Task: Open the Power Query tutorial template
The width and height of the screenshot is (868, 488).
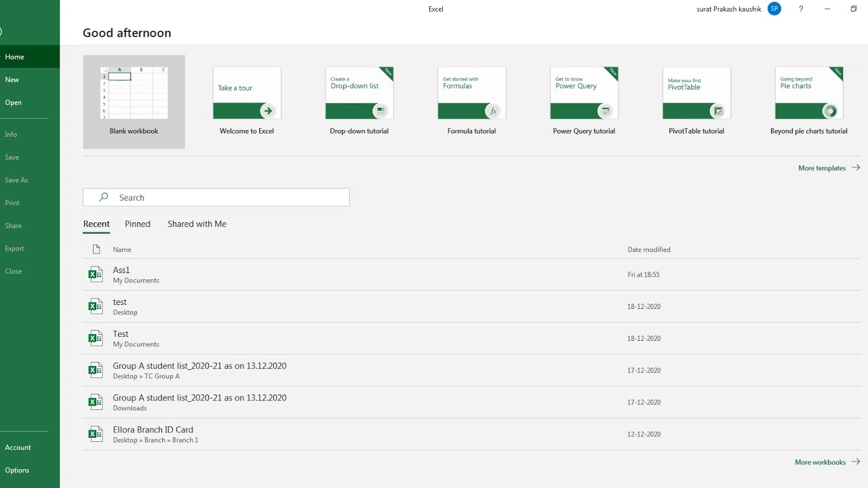Action: pyautogui.click(x=584, y=102)
